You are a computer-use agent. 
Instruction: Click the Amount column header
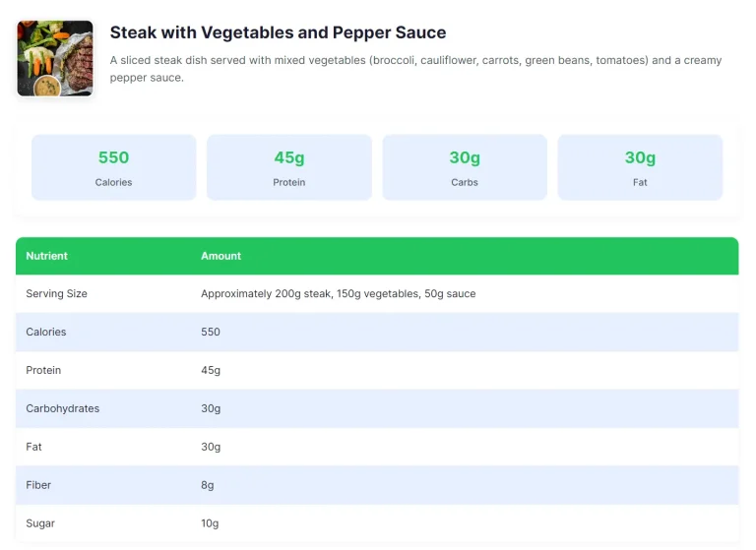(221, 256)
